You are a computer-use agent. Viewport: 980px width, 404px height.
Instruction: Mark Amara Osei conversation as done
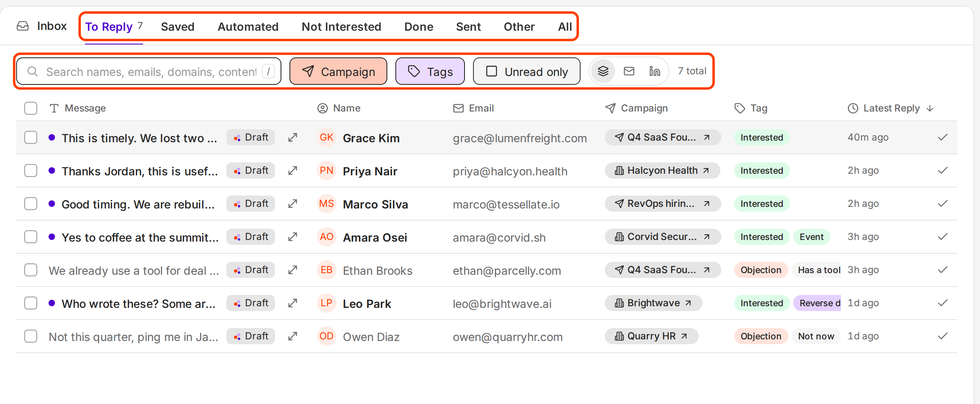click(x=943, y=237)
